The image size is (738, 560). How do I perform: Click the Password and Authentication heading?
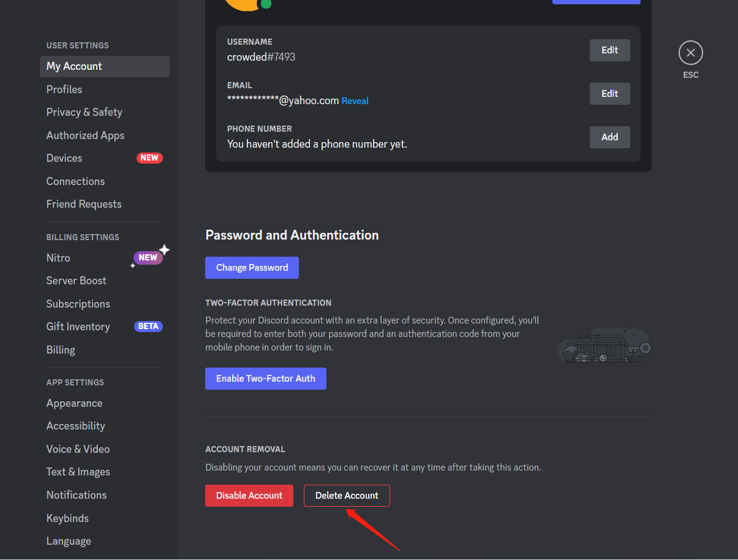point(292,235)
